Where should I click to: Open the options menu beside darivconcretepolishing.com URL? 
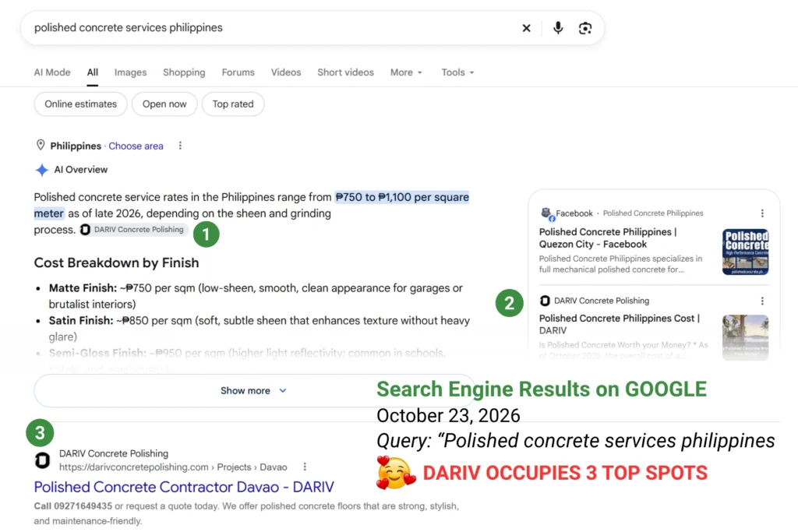(x=305, y=467)
